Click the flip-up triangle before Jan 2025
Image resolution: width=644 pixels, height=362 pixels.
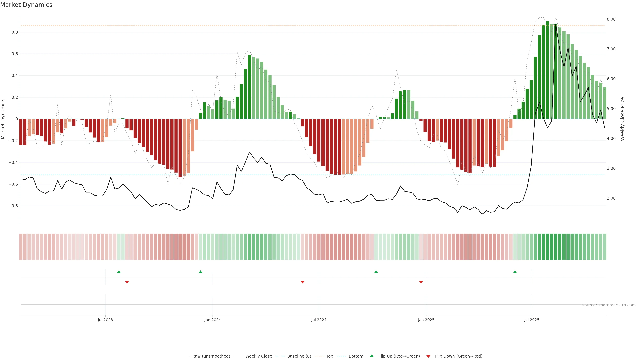(x=376, y=272)
